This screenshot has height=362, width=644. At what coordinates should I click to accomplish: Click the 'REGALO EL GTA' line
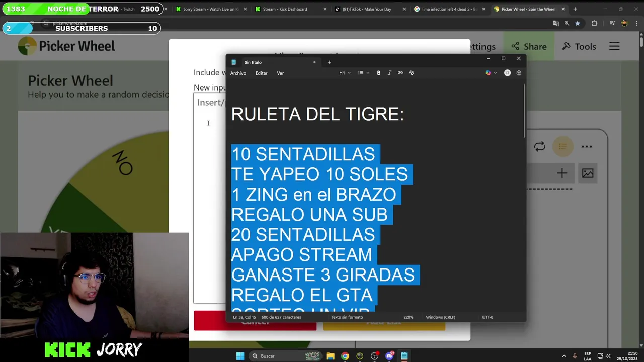point(302,295)
